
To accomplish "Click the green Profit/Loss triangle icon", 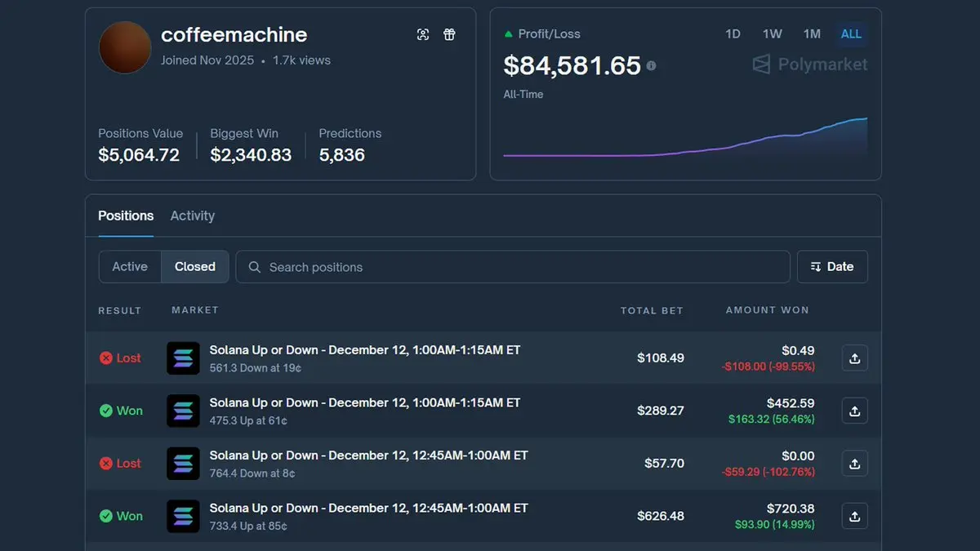I will point(509,34).
